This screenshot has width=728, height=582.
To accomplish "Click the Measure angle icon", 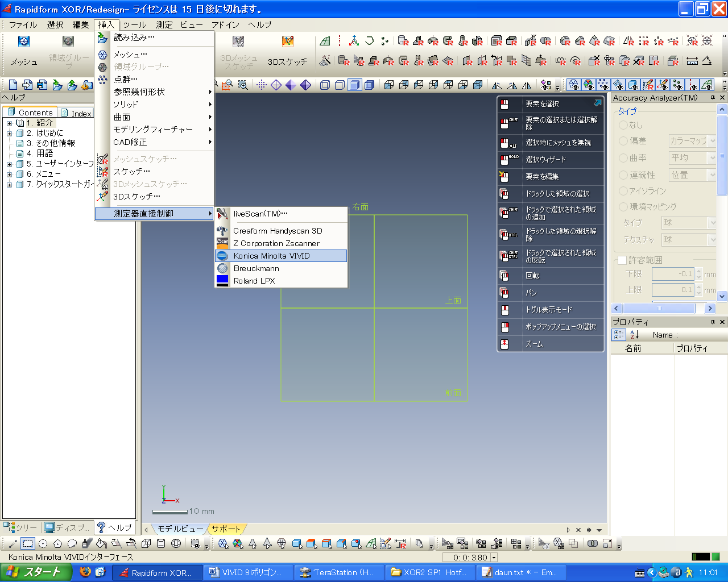I will 707,60.
